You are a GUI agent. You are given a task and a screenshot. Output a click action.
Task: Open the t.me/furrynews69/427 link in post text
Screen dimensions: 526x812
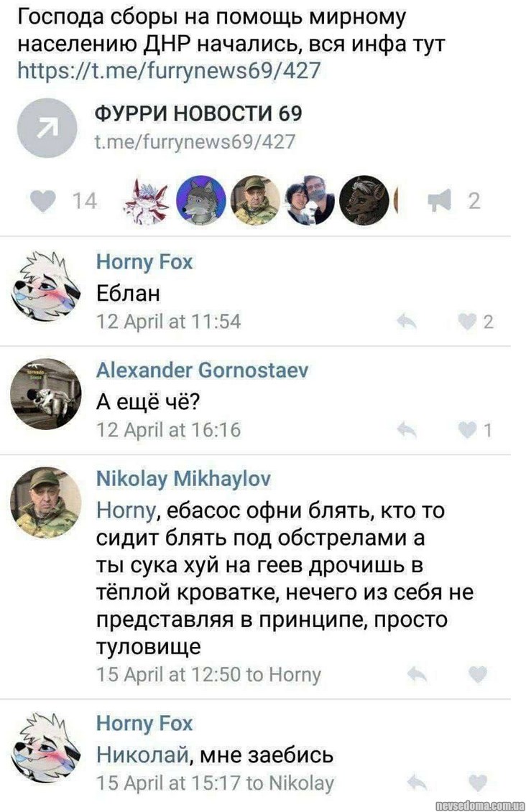(169, 70)
